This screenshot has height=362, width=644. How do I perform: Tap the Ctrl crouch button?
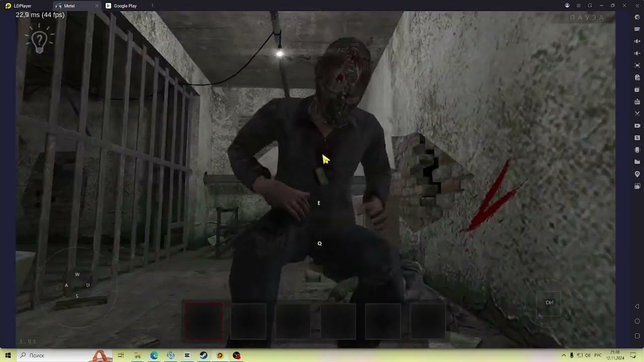tap(549, 303)
